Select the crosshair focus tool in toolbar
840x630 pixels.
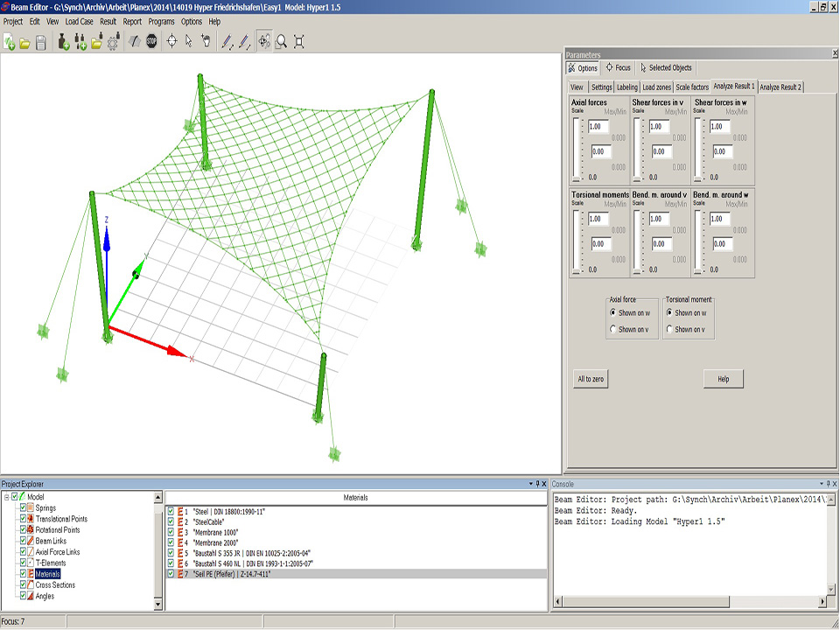point(171,41)
